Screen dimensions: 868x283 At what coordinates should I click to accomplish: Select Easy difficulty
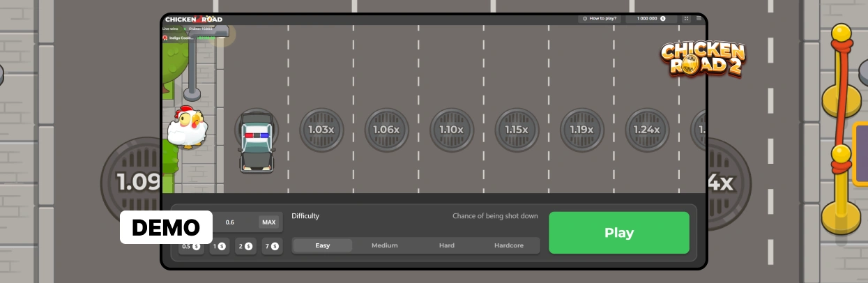pyautogui.click(x=322, y=245)
